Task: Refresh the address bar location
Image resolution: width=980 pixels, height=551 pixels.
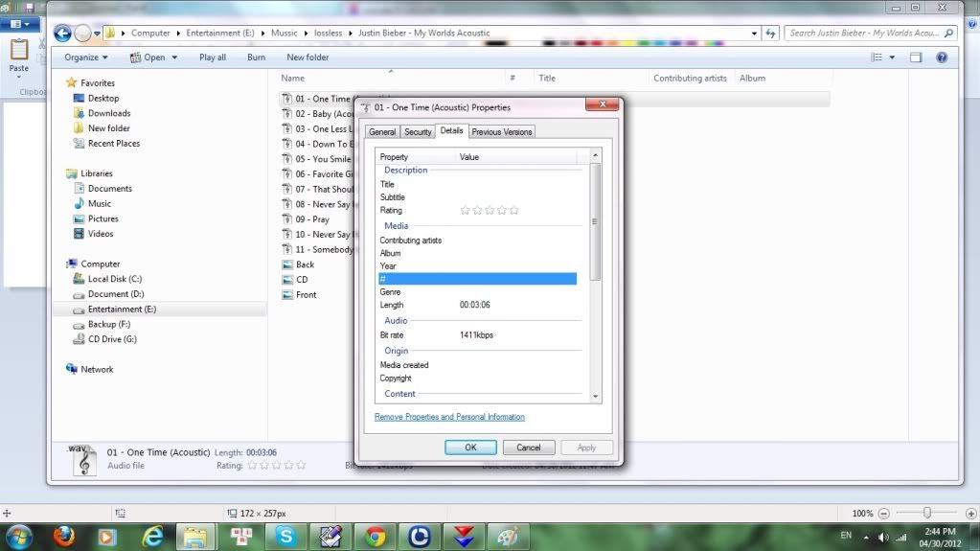Action: (770, 34)
